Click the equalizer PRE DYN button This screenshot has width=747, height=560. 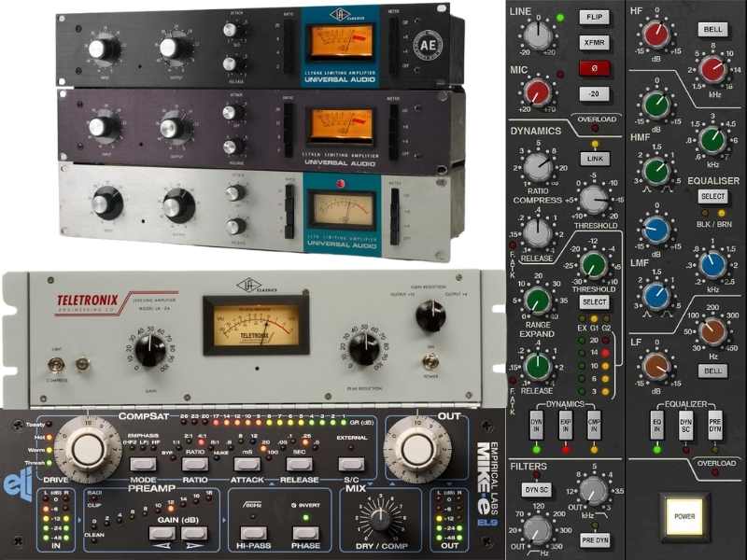(x=714, y=425)
